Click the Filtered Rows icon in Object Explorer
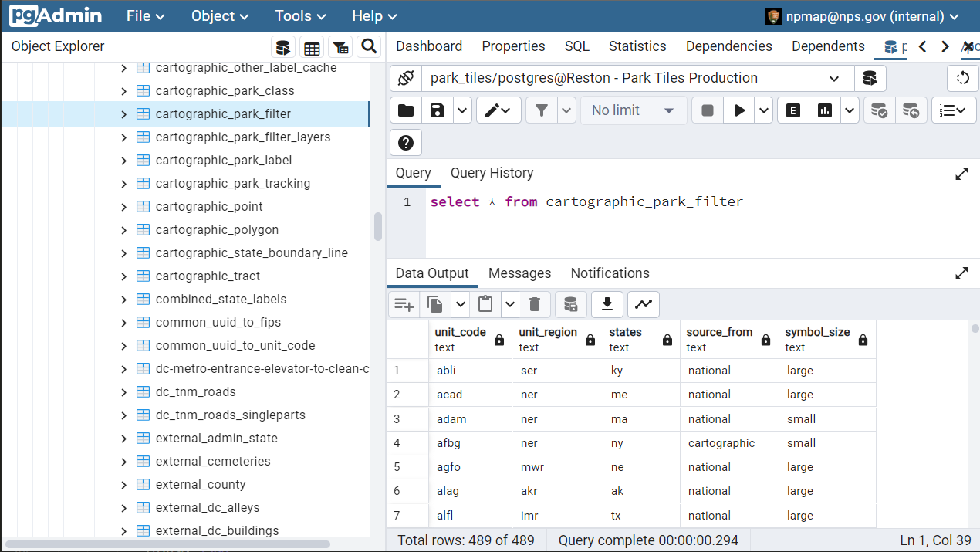 point(340,47)
